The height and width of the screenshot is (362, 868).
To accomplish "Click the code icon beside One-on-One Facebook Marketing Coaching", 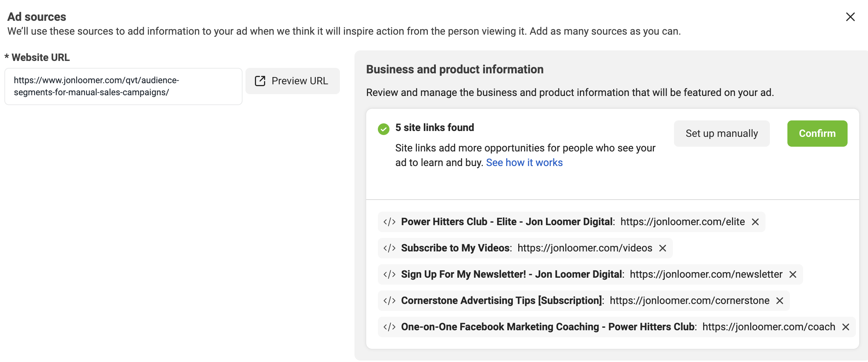I will coord(390,327).
